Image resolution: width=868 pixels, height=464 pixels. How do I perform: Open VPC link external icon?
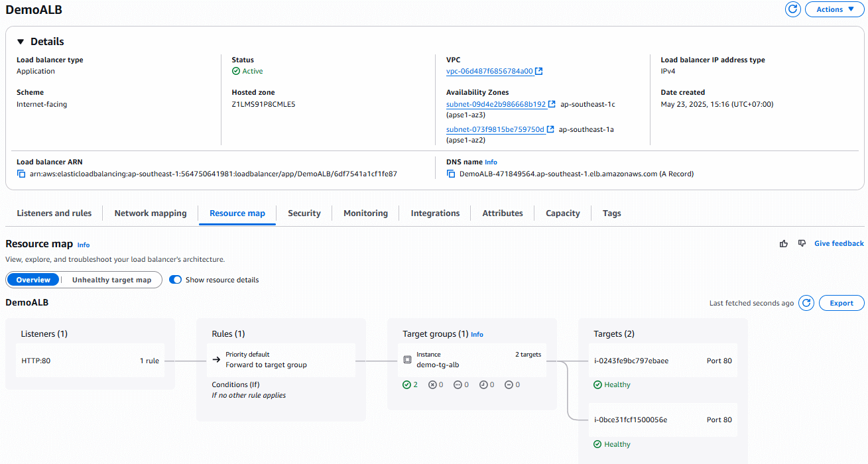click(539, 72)
